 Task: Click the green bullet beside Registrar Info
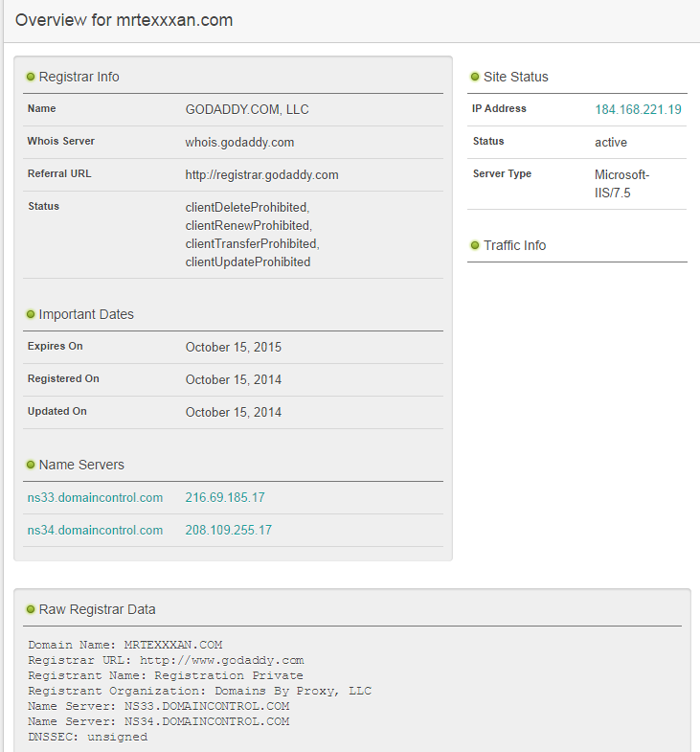tap(31, 77)
